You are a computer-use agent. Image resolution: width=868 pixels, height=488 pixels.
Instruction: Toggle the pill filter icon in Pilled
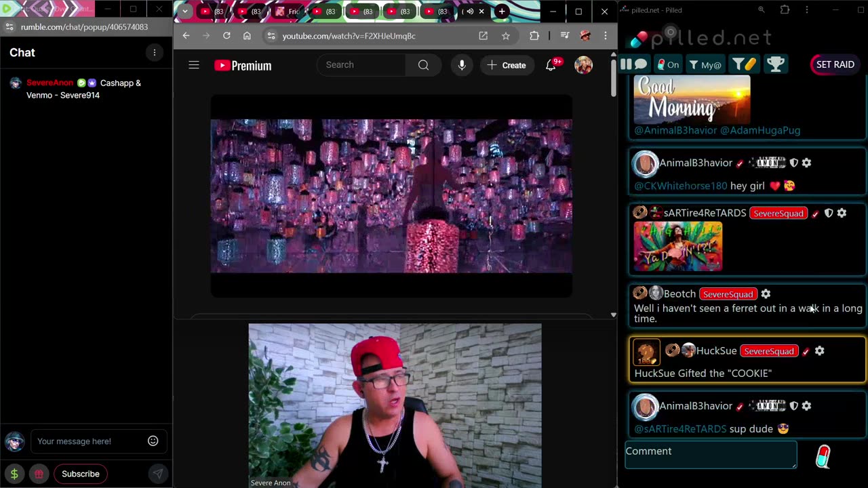click(744, 64)
